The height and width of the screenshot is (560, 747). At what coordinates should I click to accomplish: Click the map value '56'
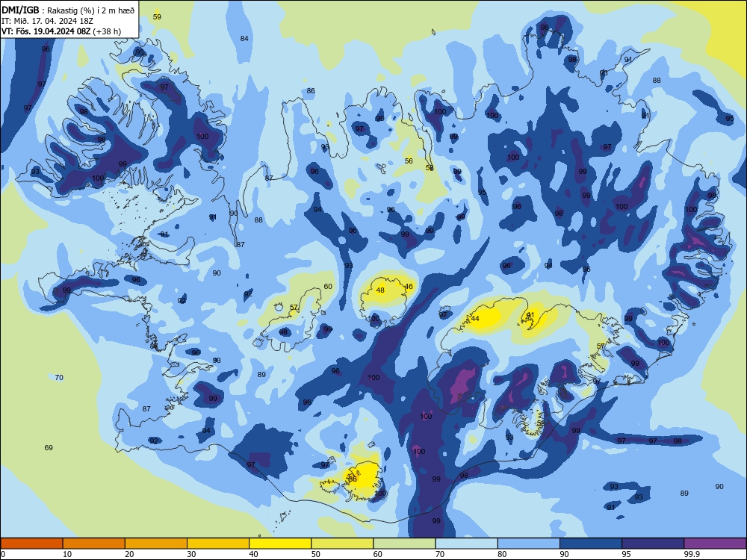pos(409,161)
